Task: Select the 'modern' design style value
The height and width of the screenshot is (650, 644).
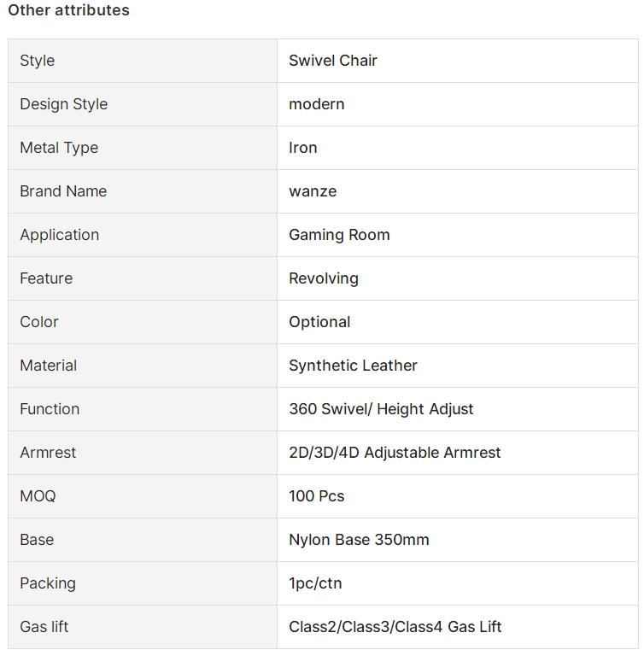Action: [x=317, y=104]
